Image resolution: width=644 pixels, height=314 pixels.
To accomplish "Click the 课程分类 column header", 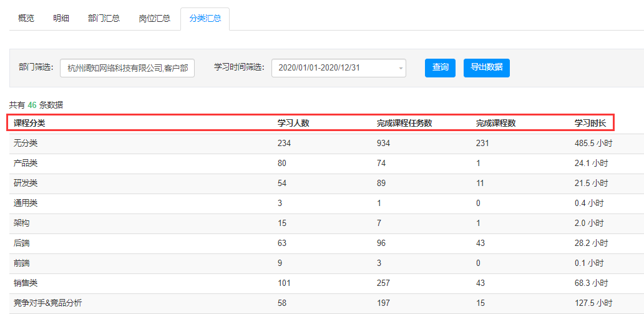I will (29, 123).
